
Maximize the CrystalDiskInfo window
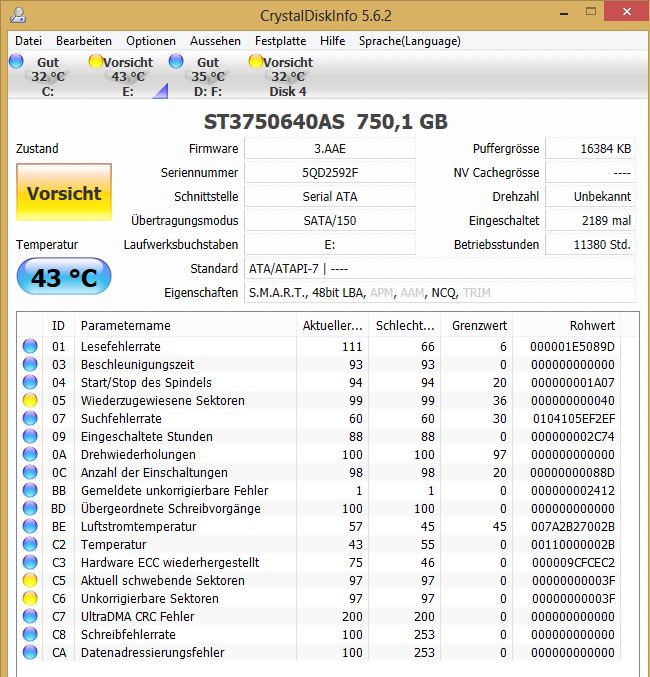pyautogui.click(x=591, y=12)
